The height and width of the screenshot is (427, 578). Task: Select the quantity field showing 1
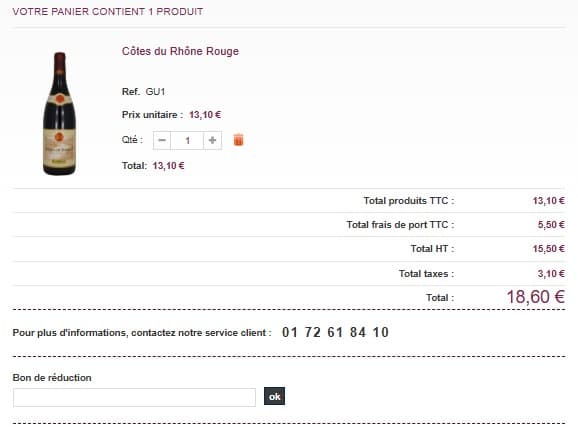tap(187, 140)
